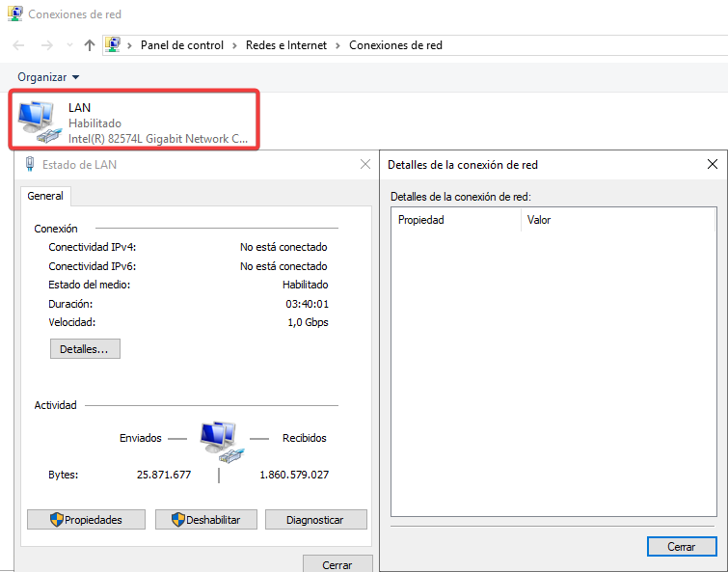Close the Detalles de la conexión window with X
This screenshot has width=728, height=572.
coord(713,164)
